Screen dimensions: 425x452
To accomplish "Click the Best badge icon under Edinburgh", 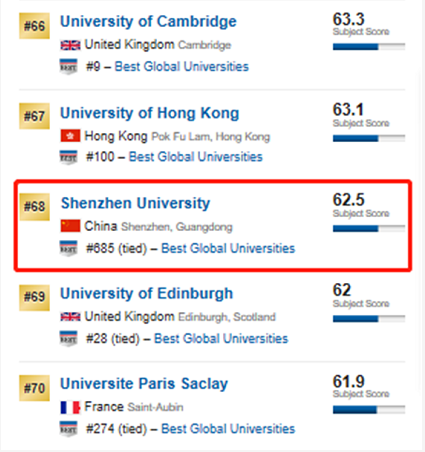I will click(68, 339).
